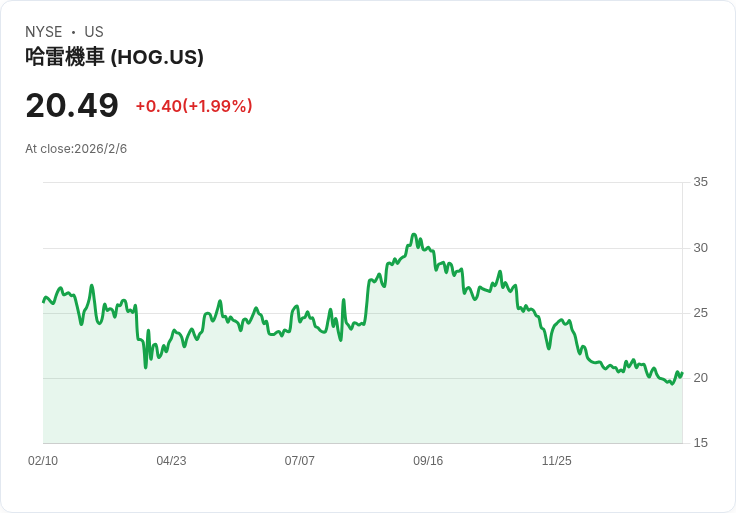Select the 11/25 date marker
736x513 pixels.
pyautogui.click(x=556, y=461)
